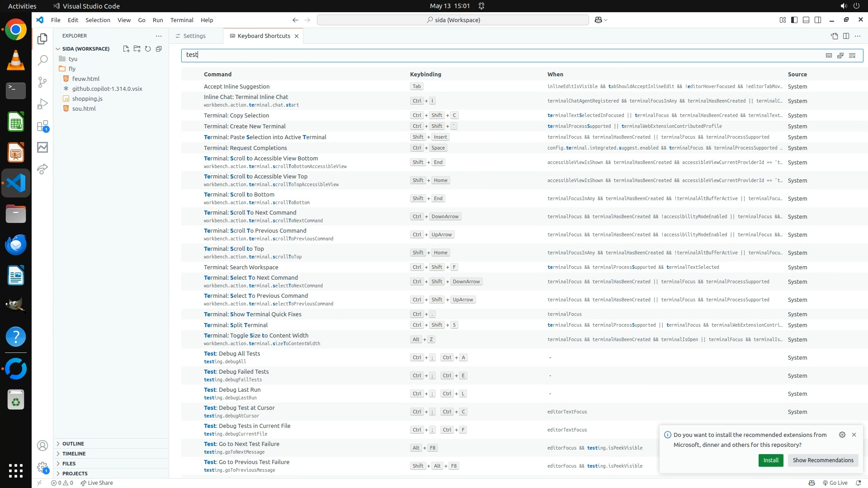Screen dimensions: 868x488
Task: Open the Terminal menu
Action: coord(182,20)
